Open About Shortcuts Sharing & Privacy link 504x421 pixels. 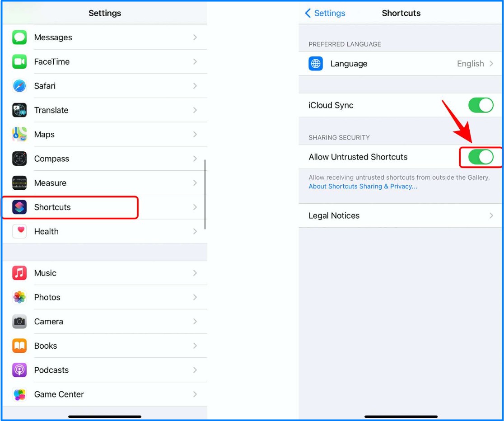[363, 187]
